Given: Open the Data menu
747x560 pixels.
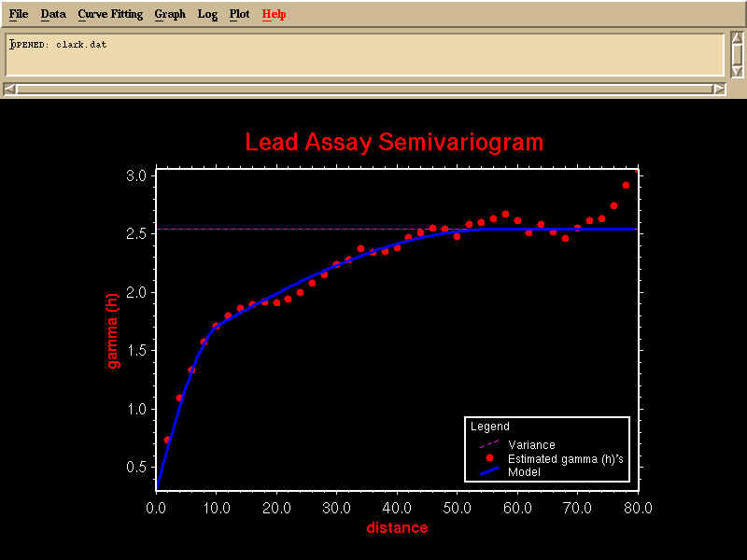Looking at the screenshot, I should pyautogui.click(x=53, y=14).
